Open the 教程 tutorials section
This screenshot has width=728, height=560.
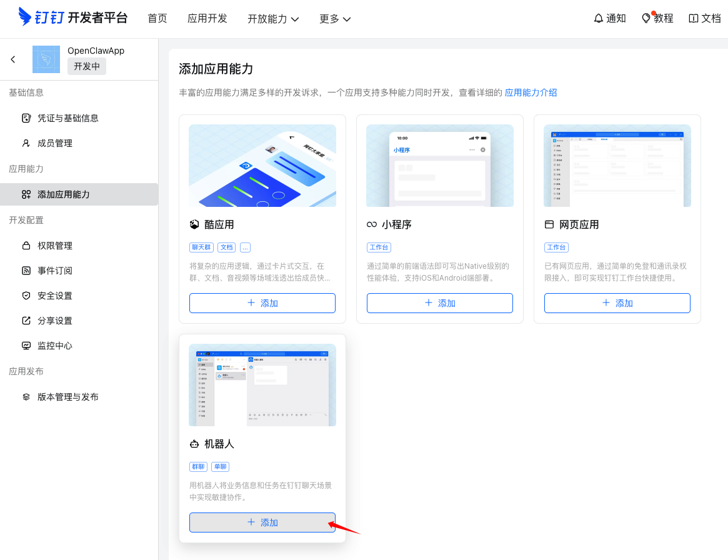657,18
